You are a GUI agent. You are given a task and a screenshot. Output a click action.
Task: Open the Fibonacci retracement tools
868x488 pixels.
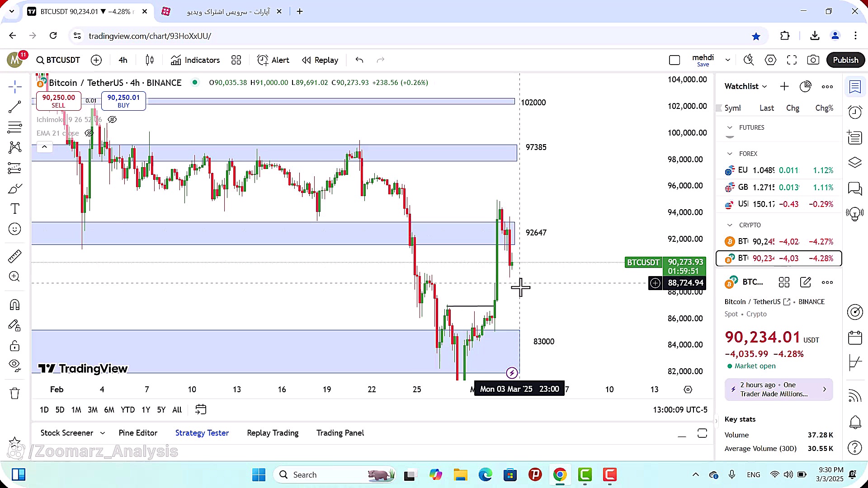(14, 127)
